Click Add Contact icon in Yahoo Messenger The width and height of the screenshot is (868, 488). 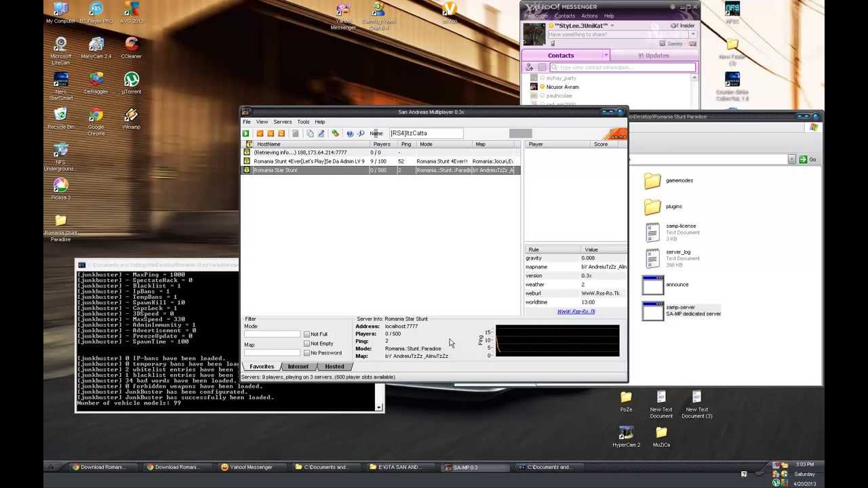coord(530,67)
